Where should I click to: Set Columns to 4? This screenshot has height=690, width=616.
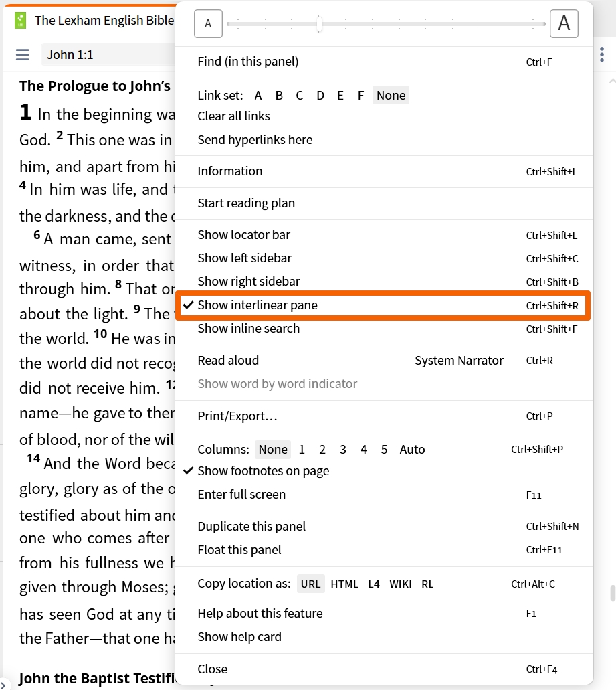[364, 450]
